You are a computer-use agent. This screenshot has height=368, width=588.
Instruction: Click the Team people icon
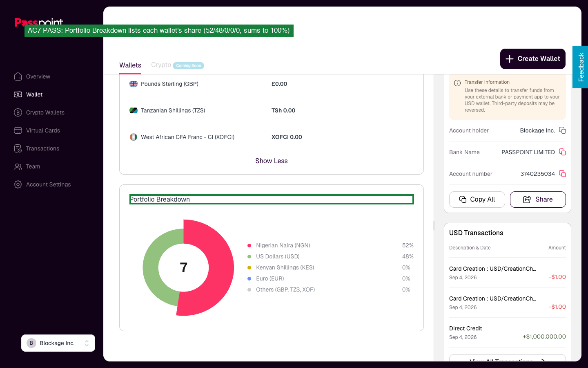(18, 166)
